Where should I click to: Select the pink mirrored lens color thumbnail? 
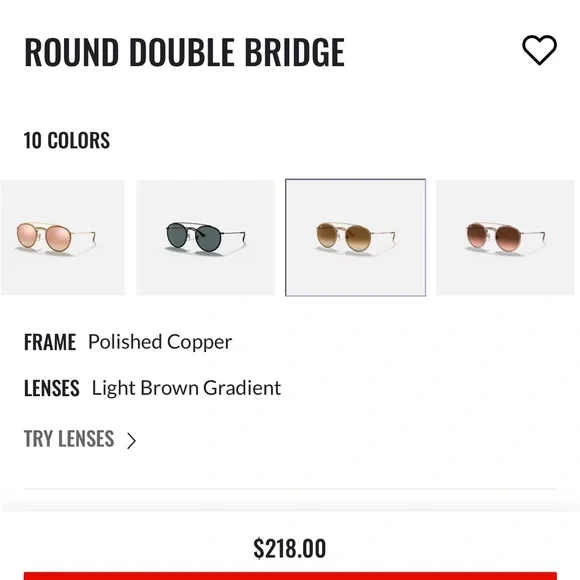tap(63, 237)
